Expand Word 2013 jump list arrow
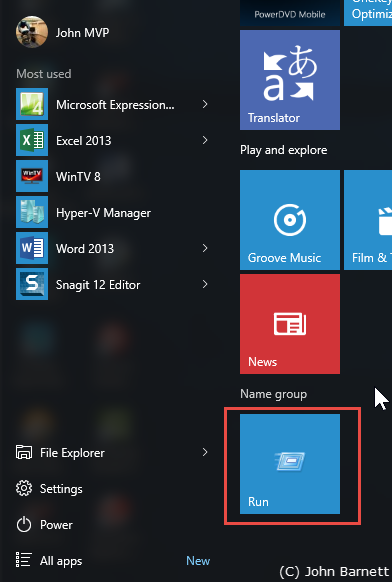This screenshot has height=582, width=392. tap(205, 248)
